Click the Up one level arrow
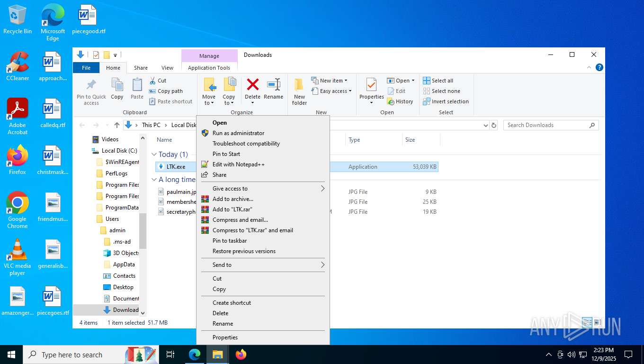 coord(117,125)
